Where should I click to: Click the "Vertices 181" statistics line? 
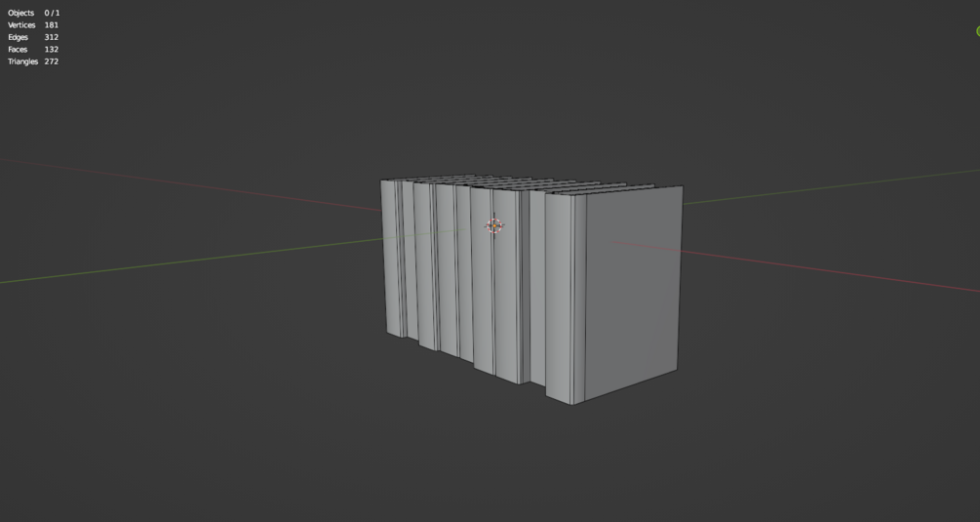(x=33, y=25)
